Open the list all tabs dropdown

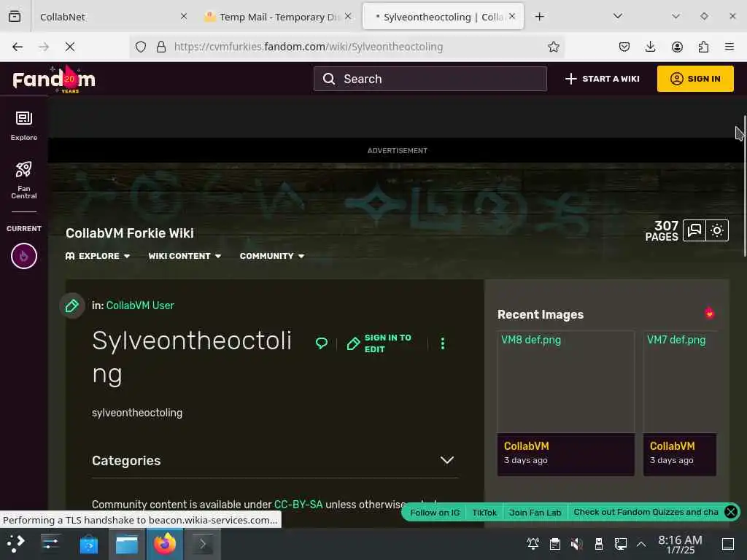pos(618,16)
